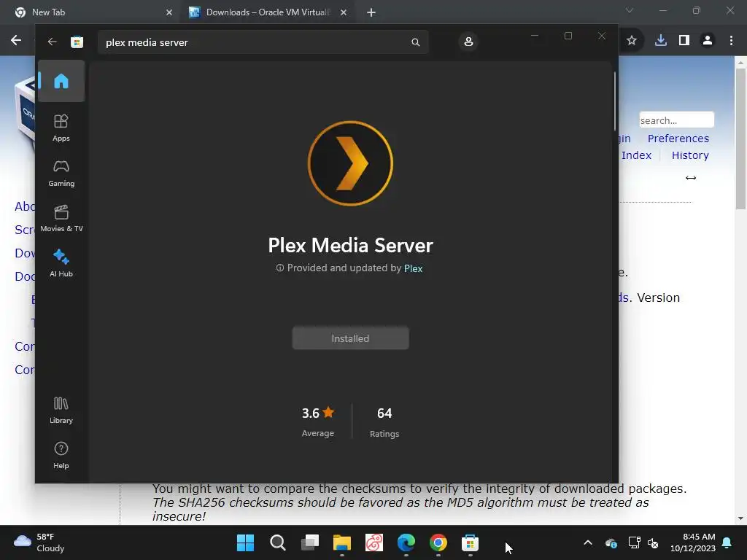The width and height of the screenshot is (747, 560).
Task: Click the network display tray icon
Action: click(634, 542)
